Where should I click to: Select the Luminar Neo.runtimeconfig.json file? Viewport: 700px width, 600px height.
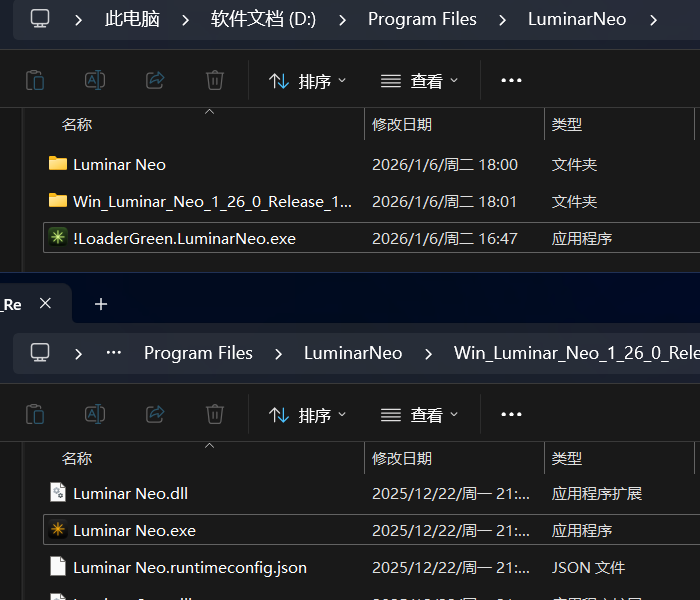click(x=189, y=567)
